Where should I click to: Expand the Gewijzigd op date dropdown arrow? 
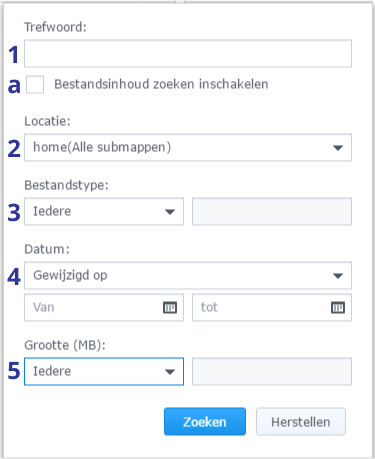tap(338, 276)
